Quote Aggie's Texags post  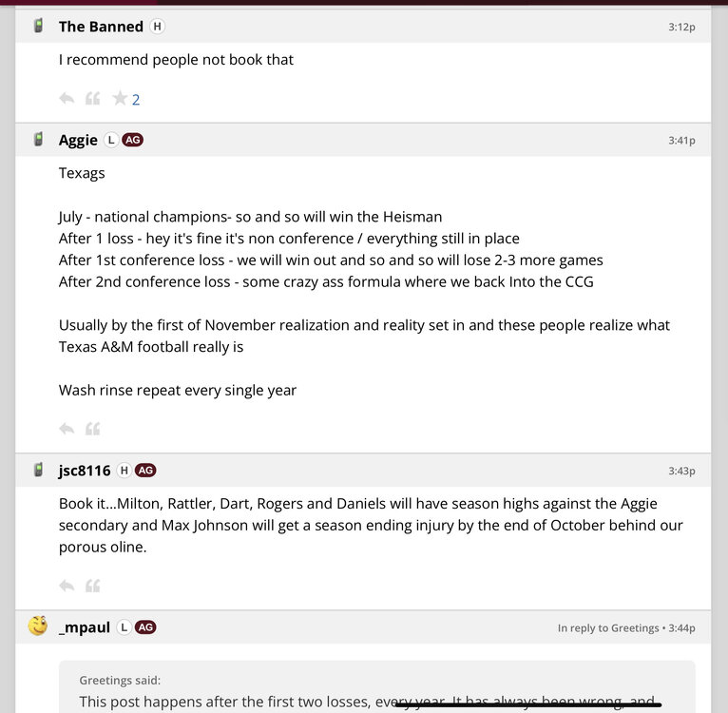(92, 429)
